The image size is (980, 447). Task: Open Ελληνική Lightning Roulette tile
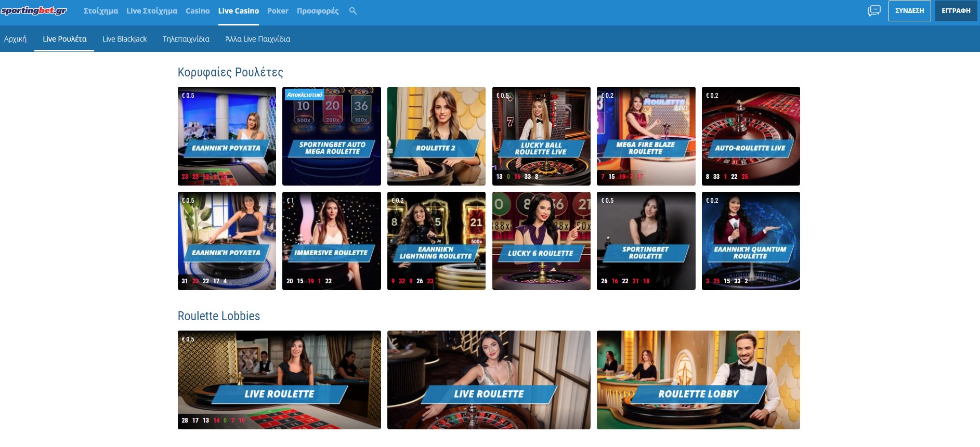click(436, 241)
